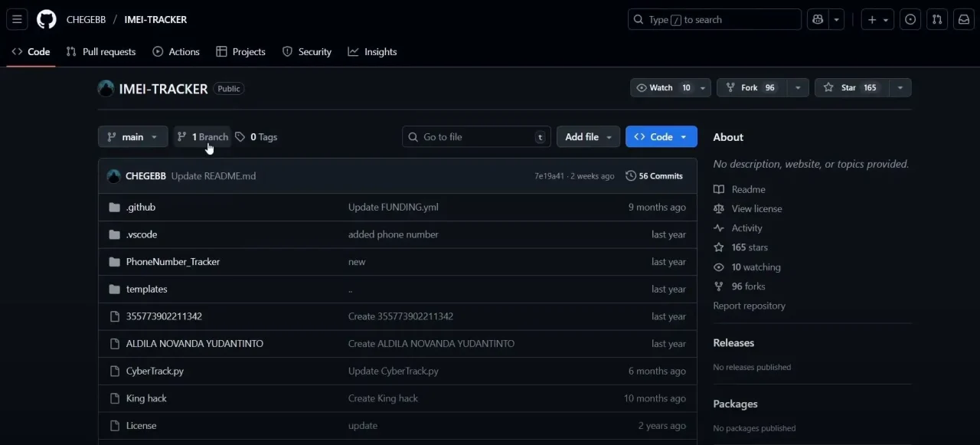The width and height of the screenshot is (980, 445).
Task: Open the IMEI-TRACKER repository title
Action: [x=163, y=89]
